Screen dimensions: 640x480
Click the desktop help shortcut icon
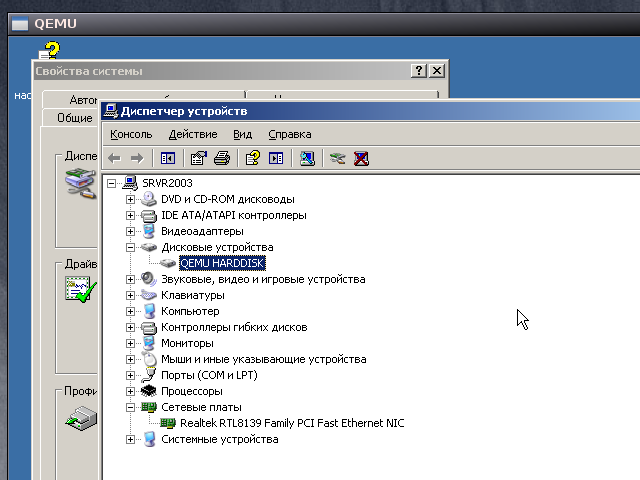coord(50,51)
